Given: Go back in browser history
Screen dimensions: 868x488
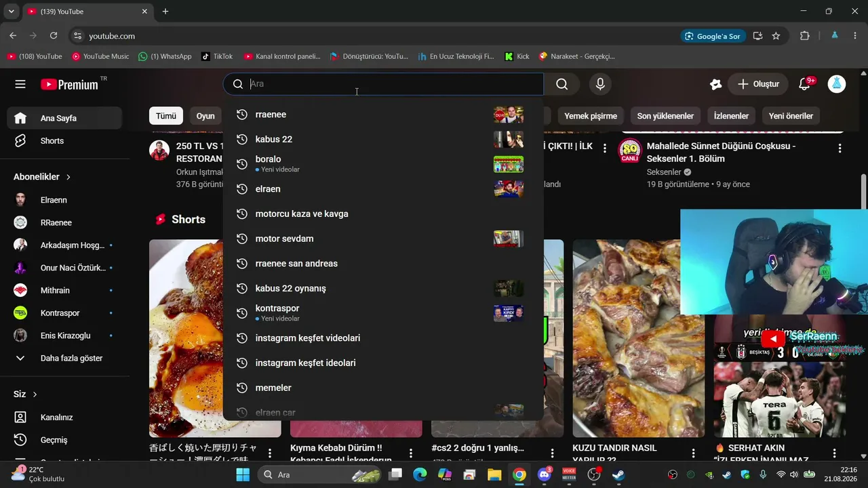Looking at the screenshot, I should [x=13, y=36].
